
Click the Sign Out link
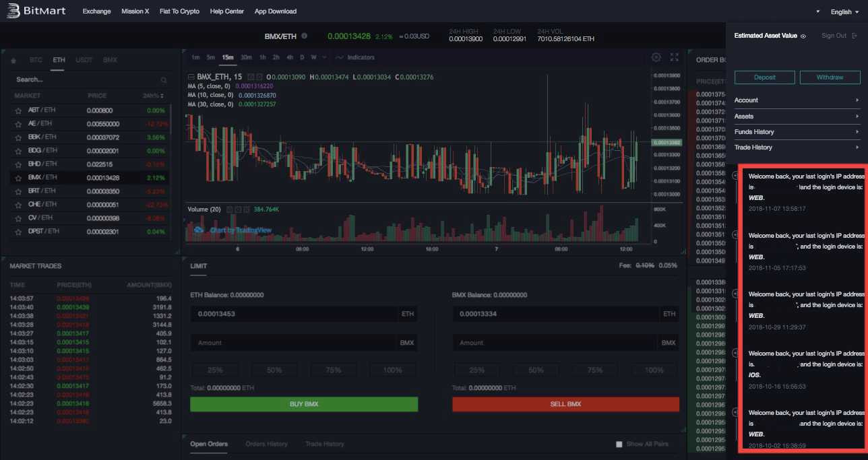tap(834, 36)
